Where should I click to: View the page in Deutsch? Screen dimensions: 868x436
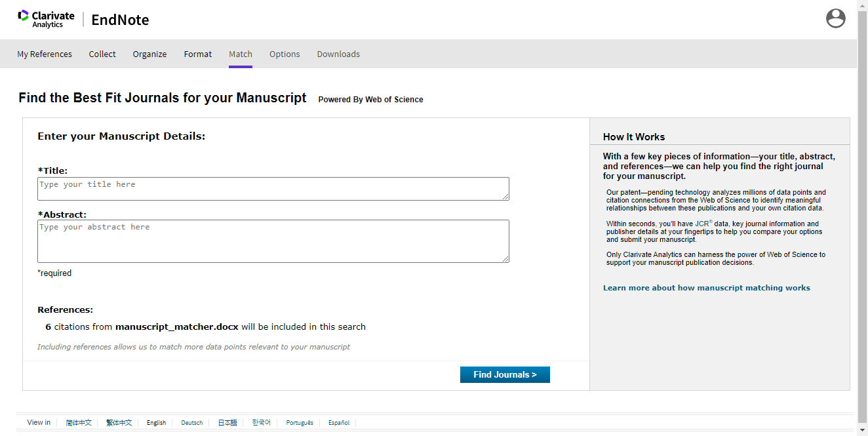192,423
